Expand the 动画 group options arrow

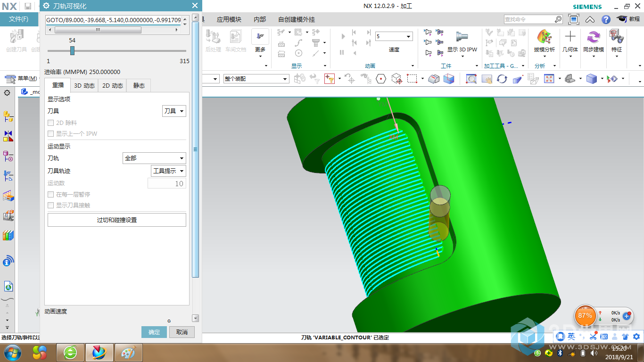pyautogui.click(x=413, y=66)
